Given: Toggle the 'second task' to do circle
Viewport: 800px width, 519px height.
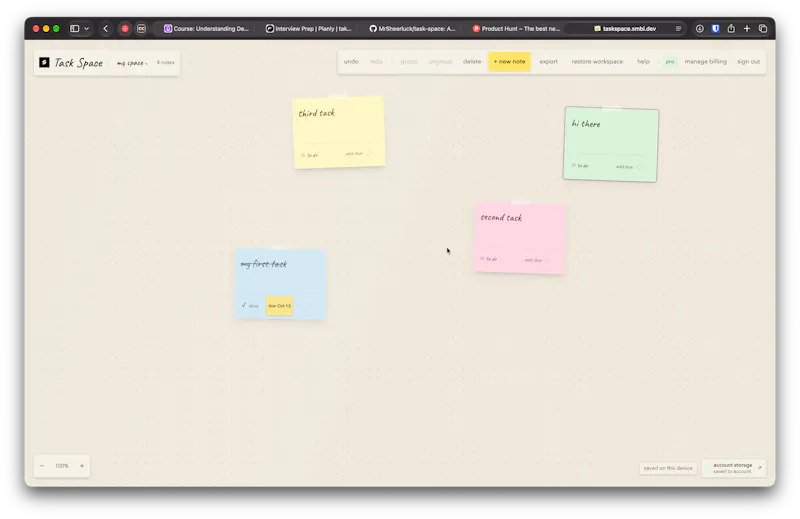Looking at the screenshot, I should point(482,259).
